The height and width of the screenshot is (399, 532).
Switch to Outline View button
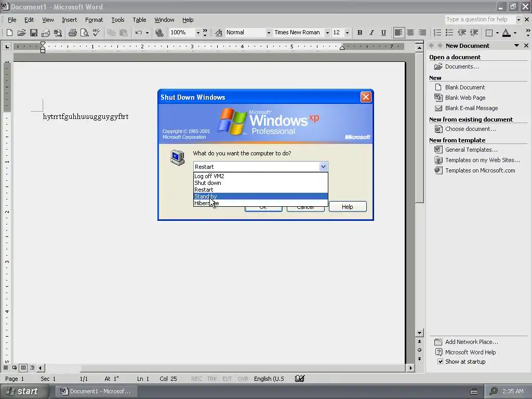click(32, 368)
